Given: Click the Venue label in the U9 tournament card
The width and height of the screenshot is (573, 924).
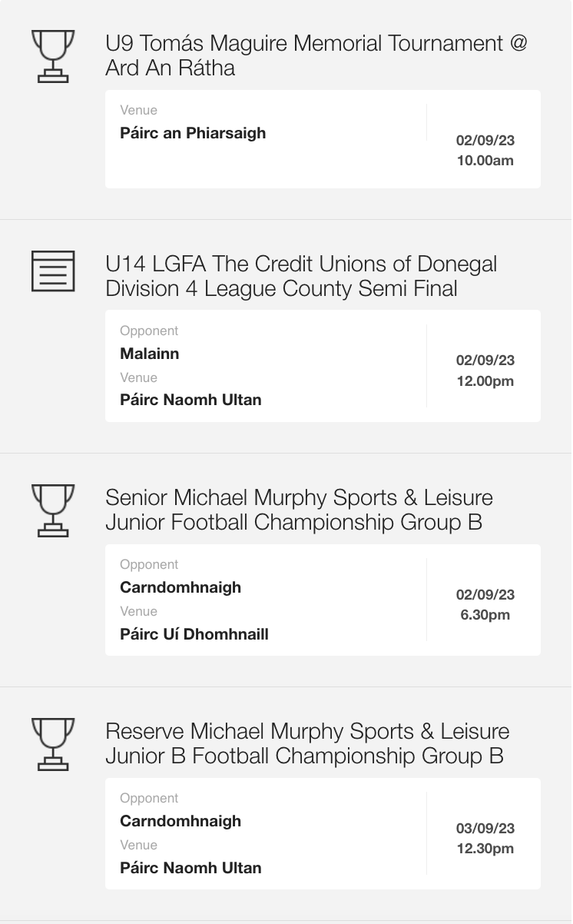Looking at the screenshot, I should tap(138, 110).
